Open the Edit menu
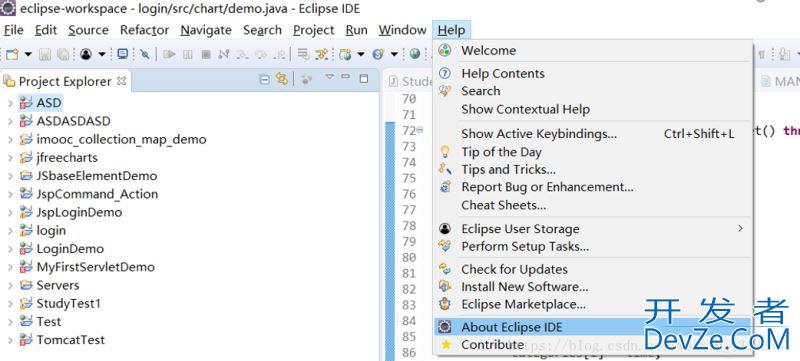This screenshot has width=800, height=361. [45, 30]
